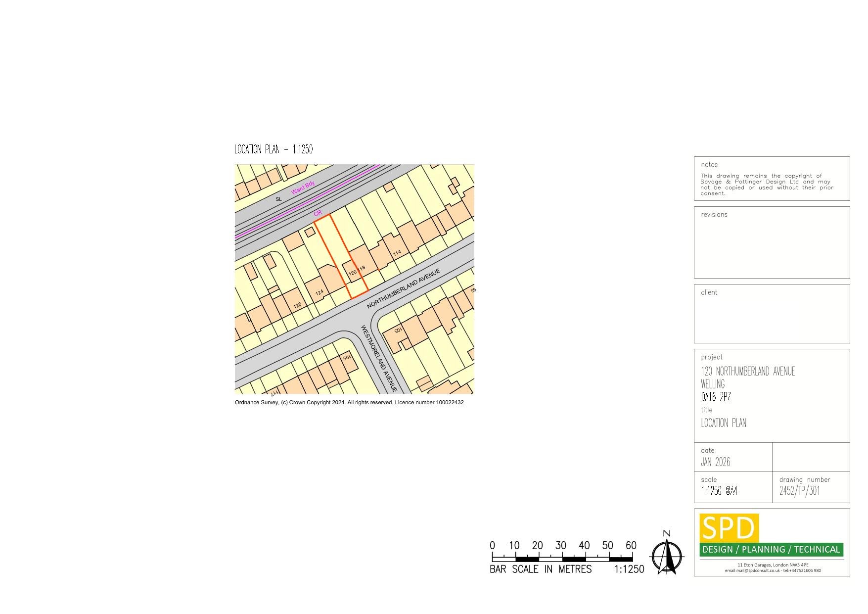Screen dimensions: 868x614
Task: Click house number 124 on the map
Action: point(320,293)
